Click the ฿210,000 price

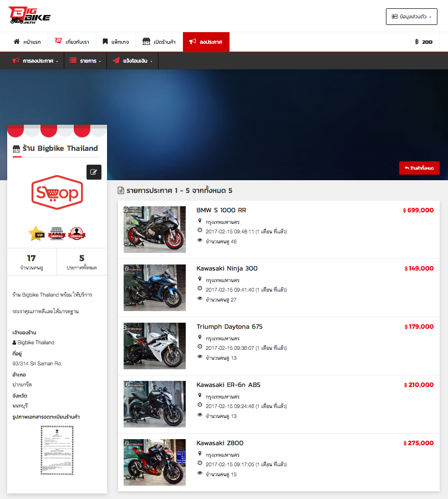[419, 385]
